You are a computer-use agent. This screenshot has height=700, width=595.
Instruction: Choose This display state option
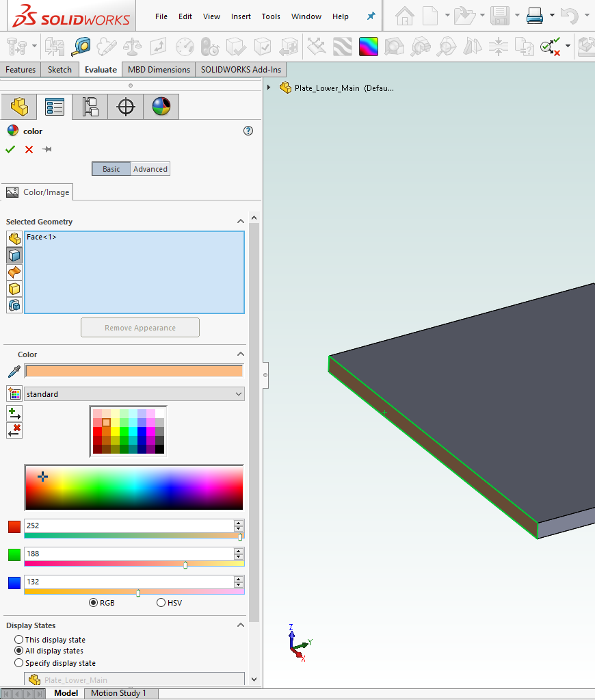click(18, 640)
